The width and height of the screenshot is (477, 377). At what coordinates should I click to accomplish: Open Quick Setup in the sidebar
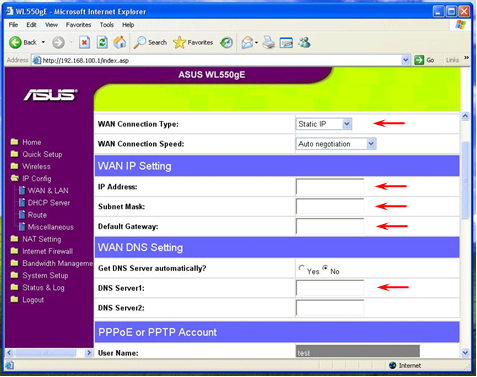(36, 154)
